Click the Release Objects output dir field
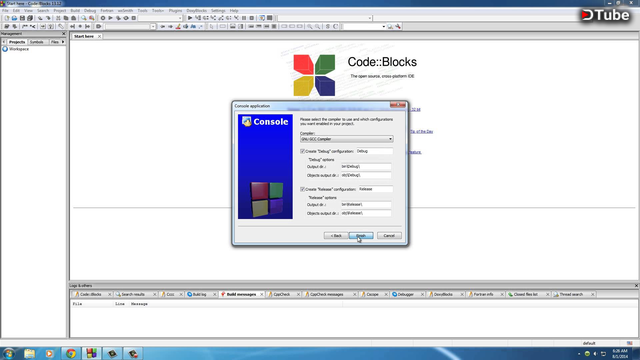The width and height of the screenshot is (640, 360). coord(366,213)
